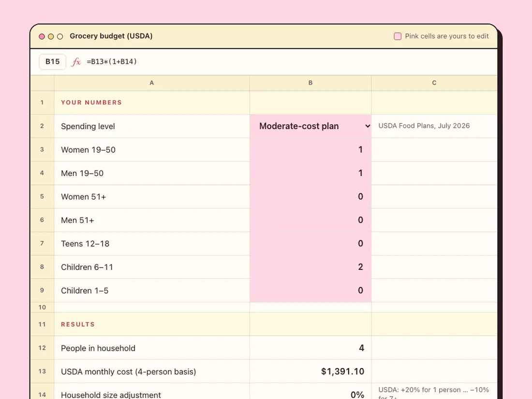
Task: Click the 'Teens 12–18' label
Action: tap(85, 244)
